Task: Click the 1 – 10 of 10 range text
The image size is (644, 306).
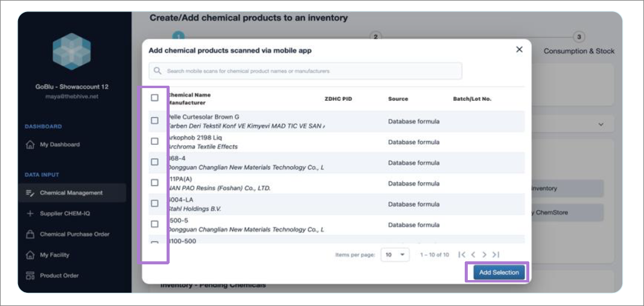Action: 434,255
